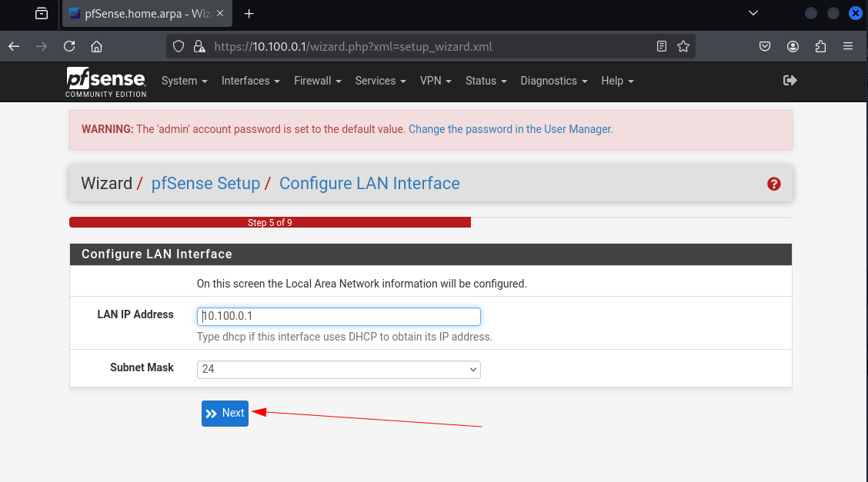The width and height of the screenshot is (868, 482).
Task: Click the pfSense logout icon
Action: [790, 81]
